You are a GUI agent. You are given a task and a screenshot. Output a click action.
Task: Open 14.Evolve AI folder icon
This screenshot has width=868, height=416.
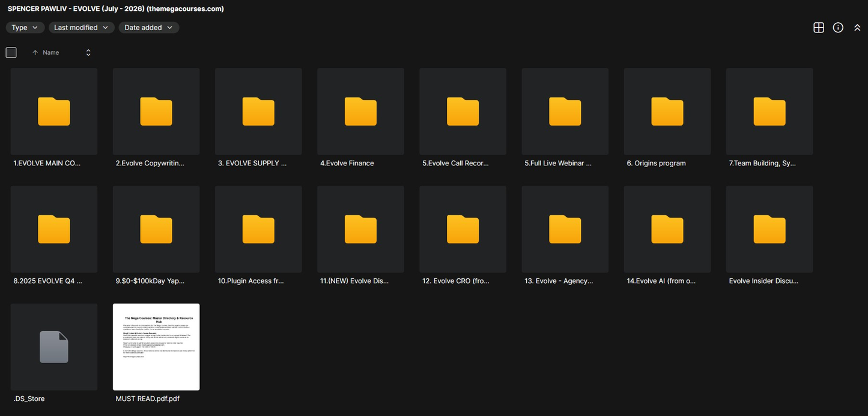coord(667,229)
